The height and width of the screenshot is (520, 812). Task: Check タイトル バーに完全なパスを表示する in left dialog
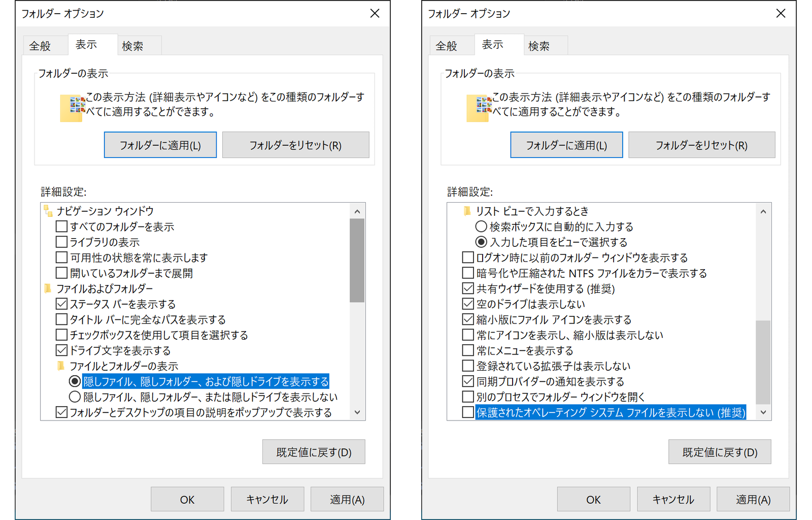pos(61,319)
